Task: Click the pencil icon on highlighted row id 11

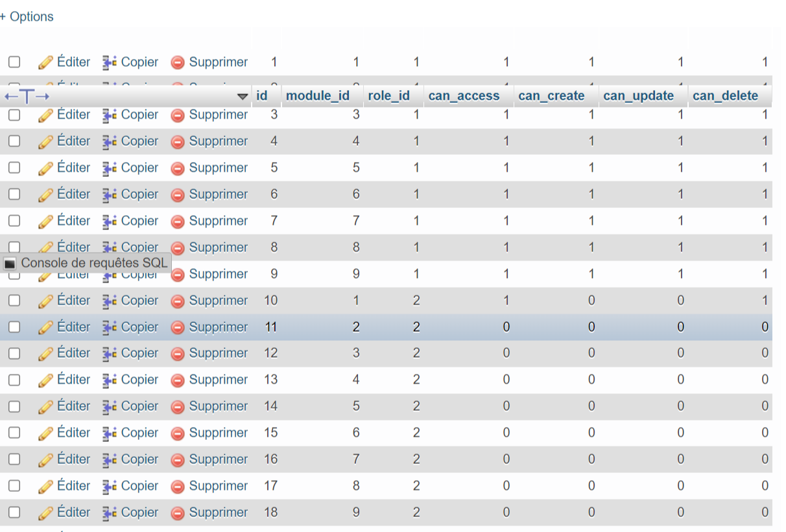Action: pyautogui.click(x=45, y=328)
